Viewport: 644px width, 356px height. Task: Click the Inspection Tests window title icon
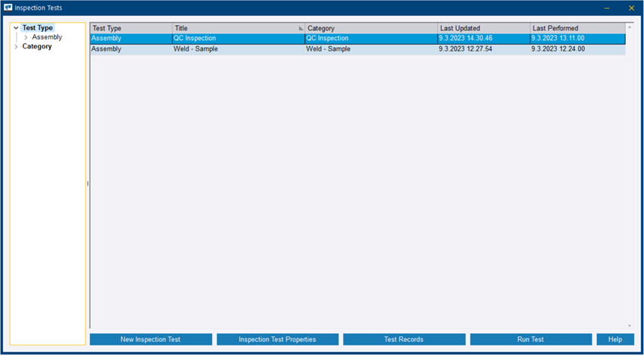click(8, 8)
